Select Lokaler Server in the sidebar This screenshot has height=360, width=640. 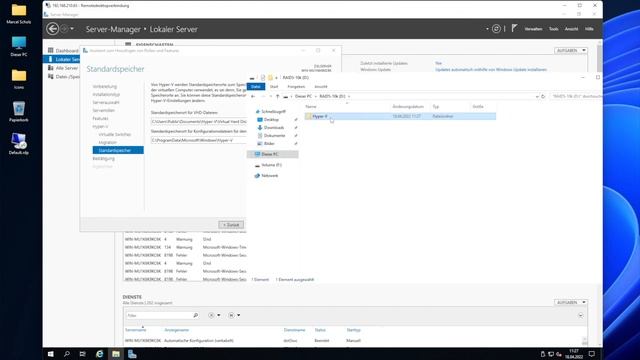(x=62, y=59)
